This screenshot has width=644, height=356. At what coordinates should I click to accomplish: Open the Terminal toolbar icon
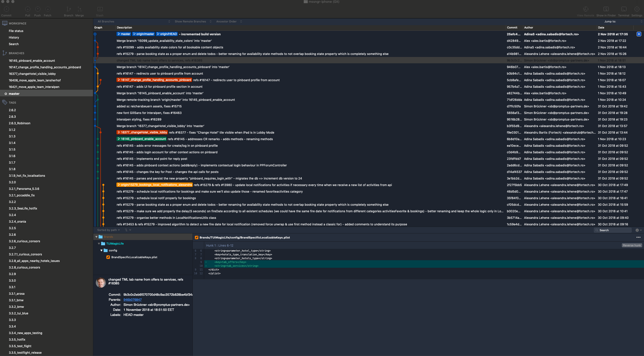pos(624,9)
